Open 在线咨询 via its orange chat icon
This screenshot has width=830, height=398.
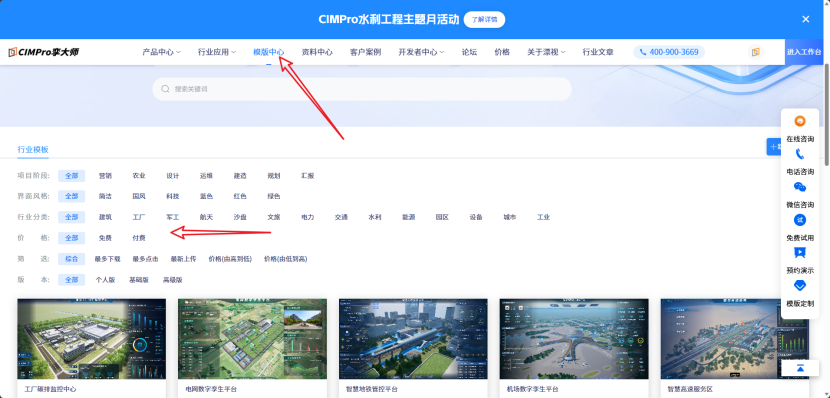(x=800, y=121)
